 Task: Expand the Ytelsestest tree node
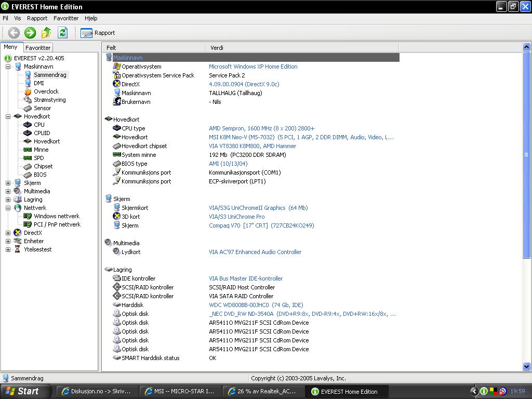click(8, 249)
